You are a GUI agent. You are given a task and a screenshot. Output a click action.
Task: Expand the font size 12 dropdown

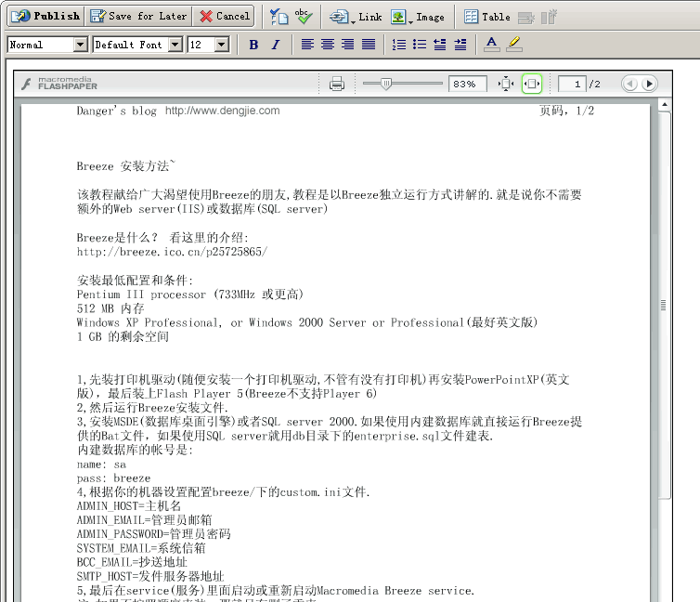click(222, 45)
